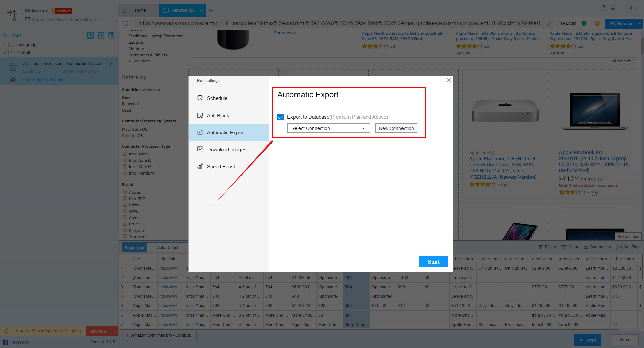Click the Higher Speed Scraping speedometer icon
Viewport: 644px width, 348px height.
[x=13, y=80]
